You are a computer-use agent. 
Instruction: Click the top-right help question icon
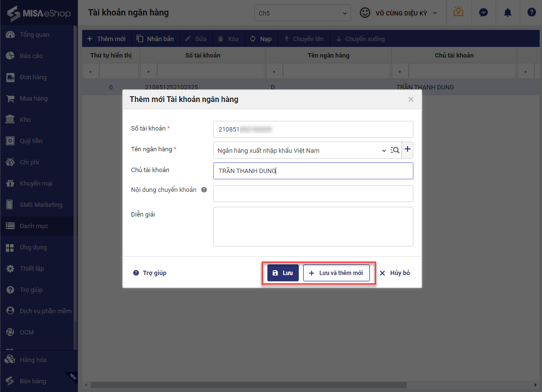pyautogui.click(x=532, y=13)
